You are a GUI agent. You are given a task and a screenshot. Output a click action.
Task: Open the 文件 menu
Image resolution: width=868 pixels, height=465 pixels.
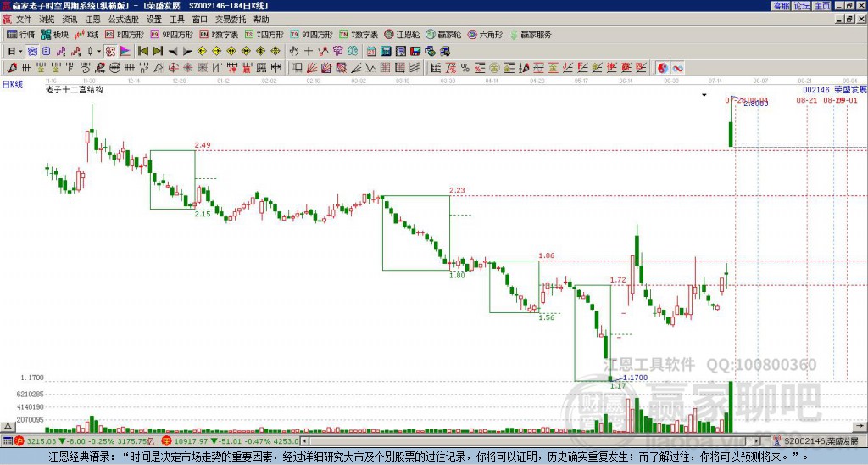click(24, 20)
